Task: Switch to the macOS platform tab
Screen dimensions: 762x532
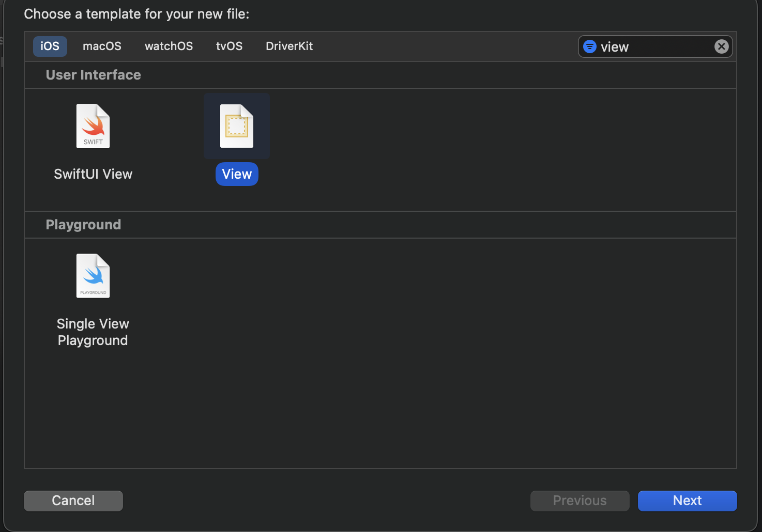Action: tap(102, 46)
